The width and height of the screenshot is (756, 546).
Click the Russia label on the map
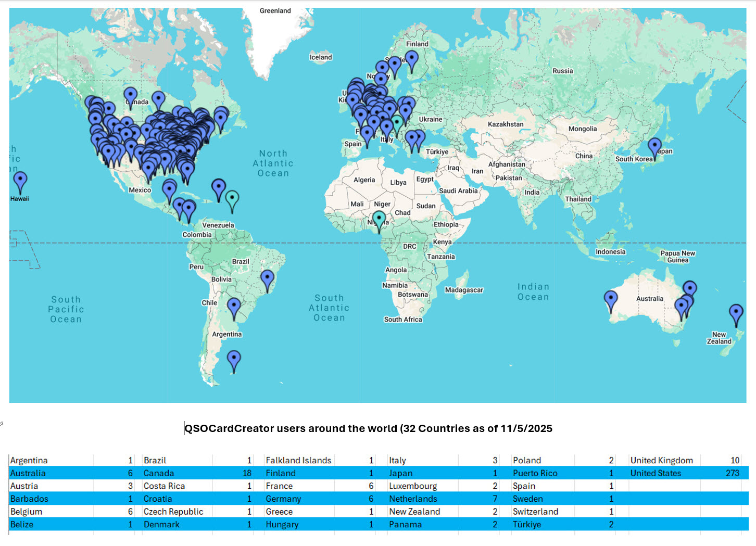click(x=562, y=71)
